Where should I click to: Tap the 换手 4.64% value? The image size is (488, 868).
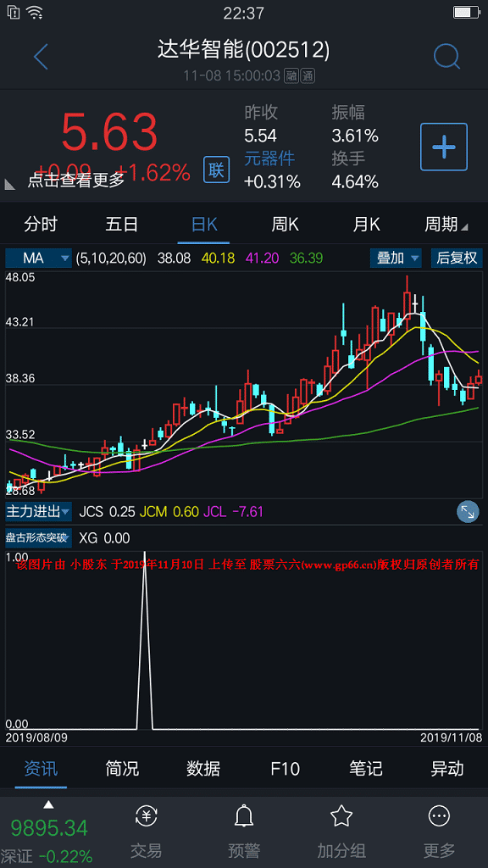pos(355,181)
